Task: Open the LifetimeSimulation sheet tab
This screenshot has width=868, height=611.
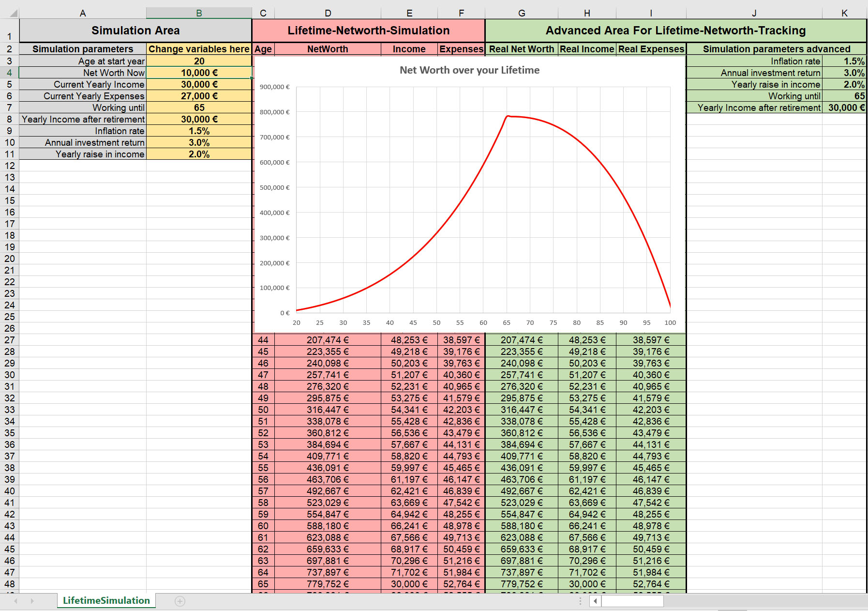Action: tap(106, 601)
